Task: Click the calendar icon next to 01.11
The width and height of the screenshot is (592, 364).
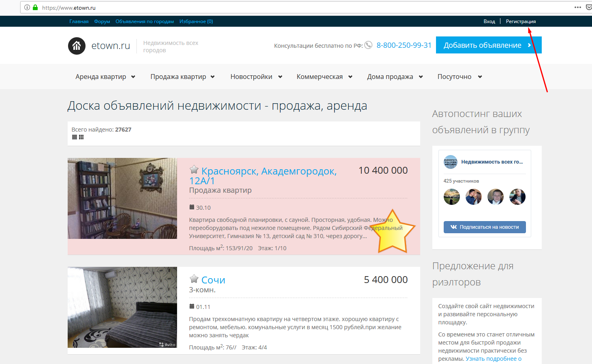Action: pos(192,307)
